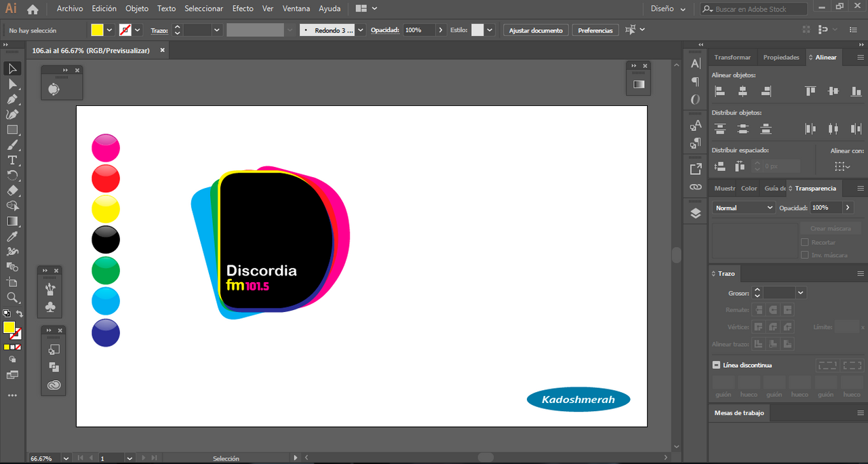The image size is (868, 464).
Task: Open the toolbar's three-dot Edit Toolbar button
Action: pyautogui.click(x=12, y=395)
